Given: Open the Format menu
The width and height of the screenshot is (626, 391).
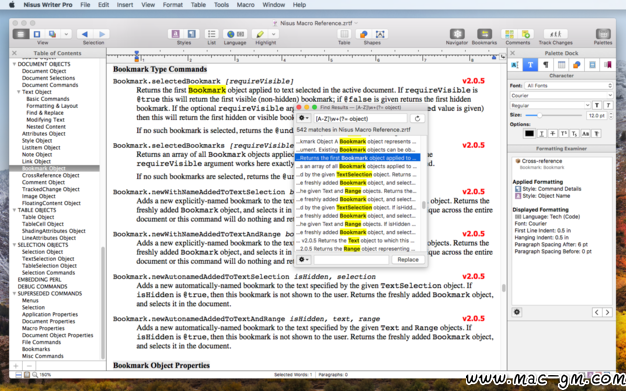Looking at the screenshot, I should 172,5.
